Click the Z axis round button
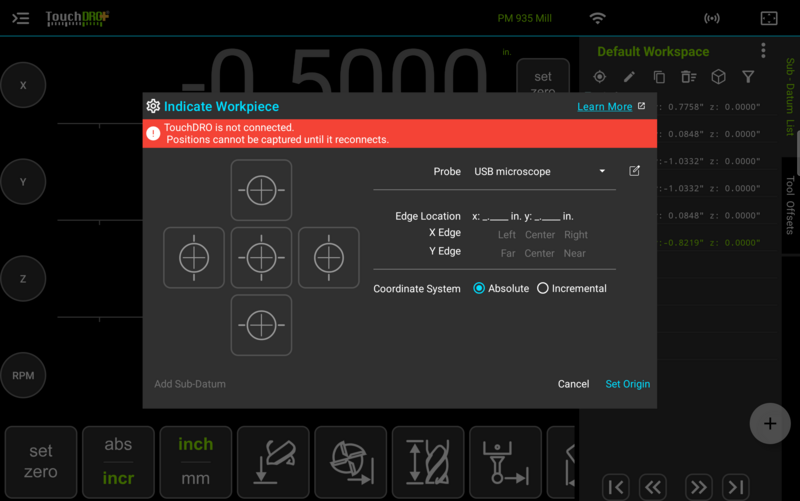The width and height of the screenshot is (800, 501). (x=23, y=279)
